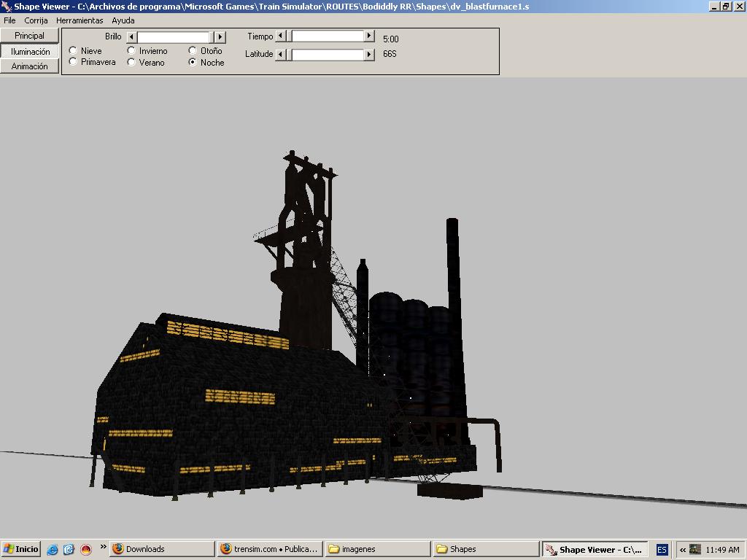
Task: Expand hidden system tray icons
Action: coord(683,550)
